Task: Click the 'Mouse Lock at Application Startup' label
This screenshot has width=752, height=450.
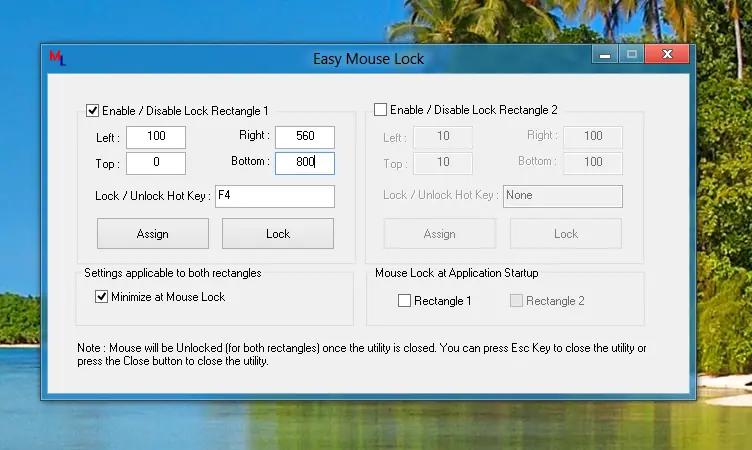Action: [457, 273]
